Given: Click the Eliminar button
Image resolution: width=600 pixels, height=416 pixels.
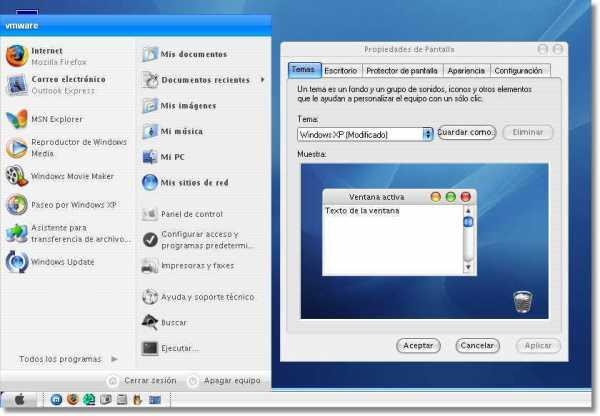Looking at the screenshot, I should [x=528, y=132].
